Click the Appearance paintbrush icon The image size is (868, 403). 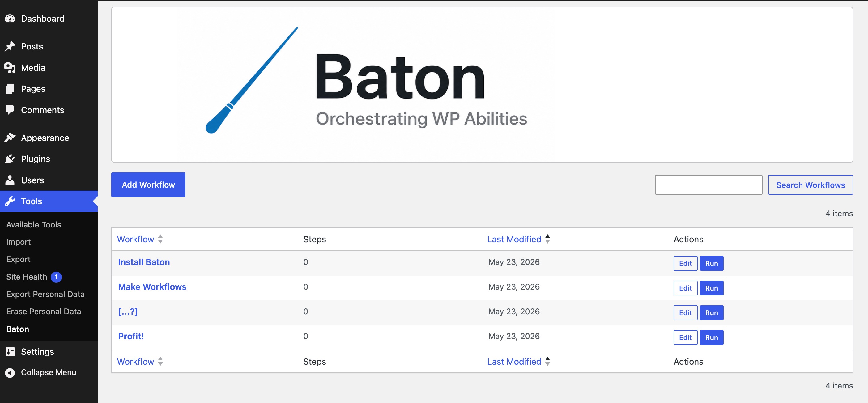10,138
